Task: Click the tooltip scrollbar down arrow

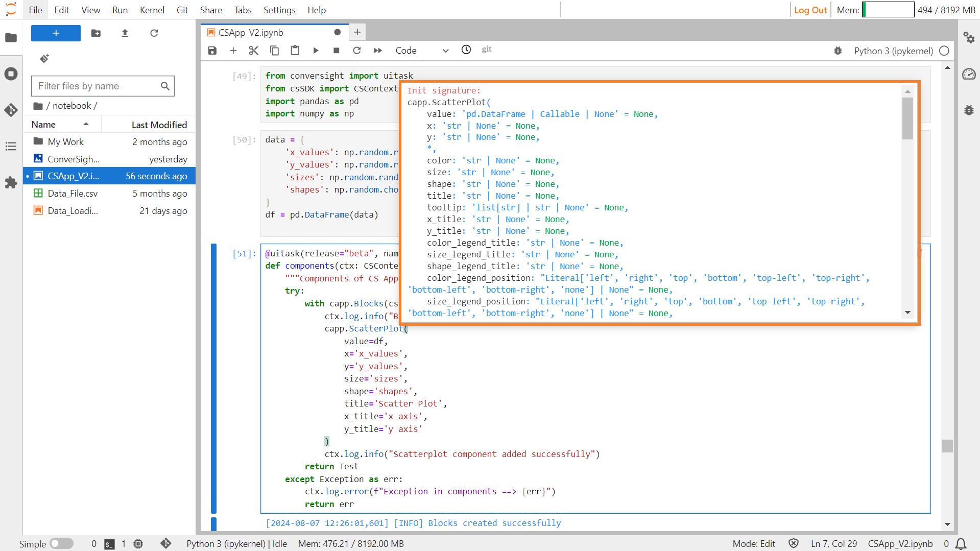Action: (x=907, y=313)
